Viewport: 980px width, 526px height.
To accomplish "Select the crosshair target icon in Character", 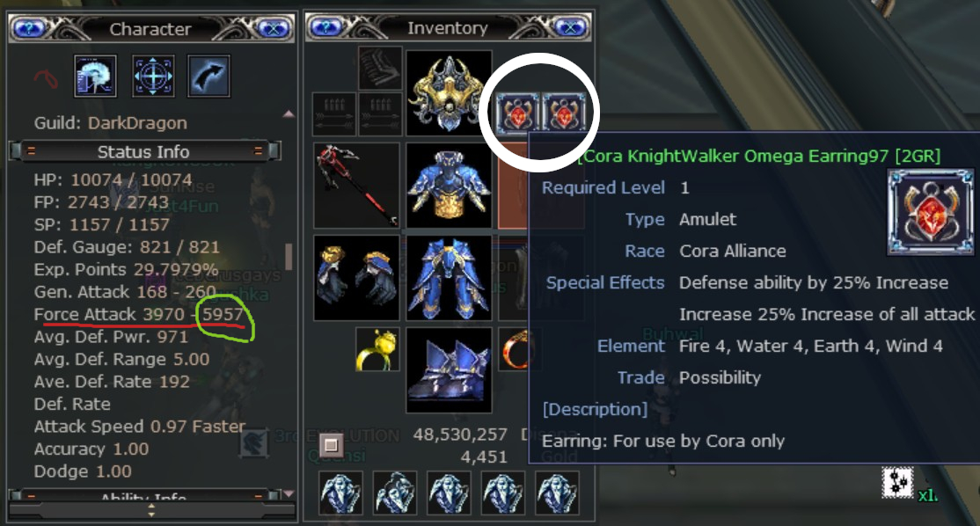I will pyautogui.click(x=153, y=77).
